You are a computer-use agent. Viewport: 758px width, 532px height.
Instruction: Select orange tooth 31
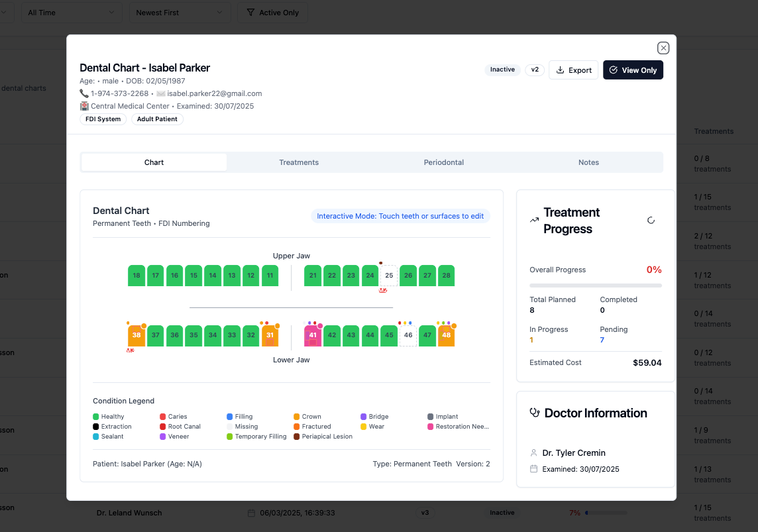pos(270,335)
